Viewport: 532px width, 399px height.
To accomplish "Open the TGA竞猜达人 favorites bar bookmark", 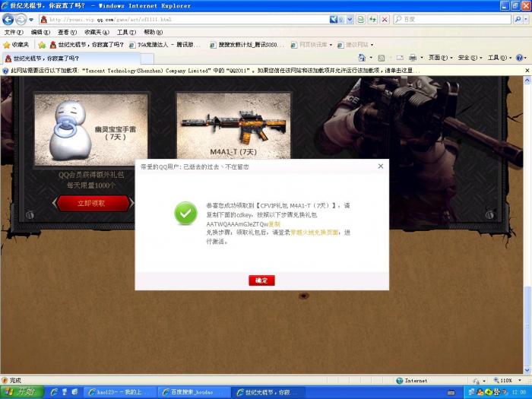I will click(x=165, y=45).
